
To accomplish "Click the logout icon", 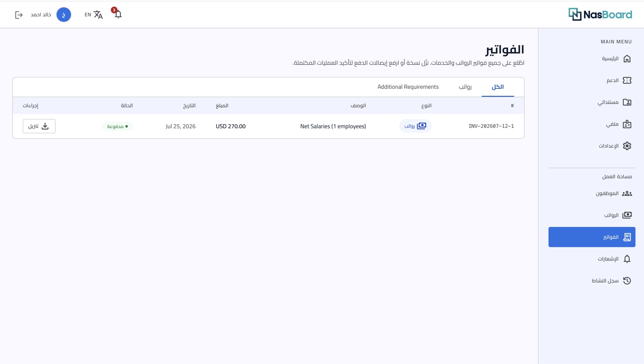I will coord(19,15).
